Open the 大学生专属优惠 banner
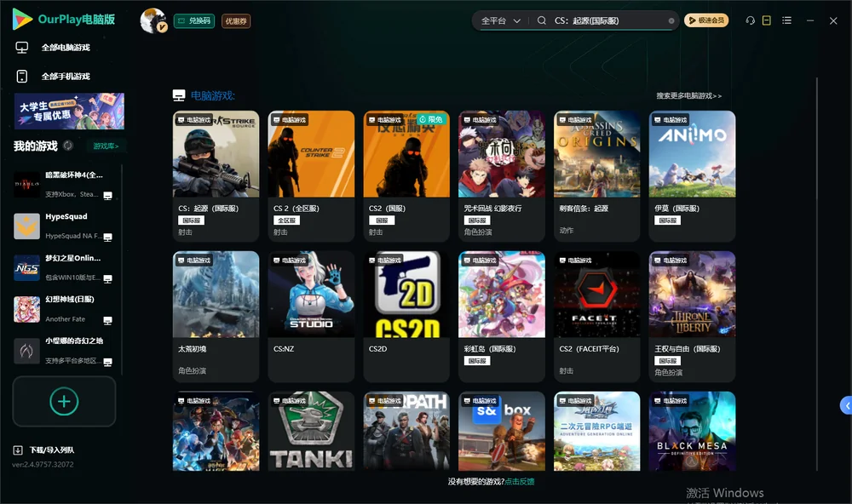 (69, 111)
